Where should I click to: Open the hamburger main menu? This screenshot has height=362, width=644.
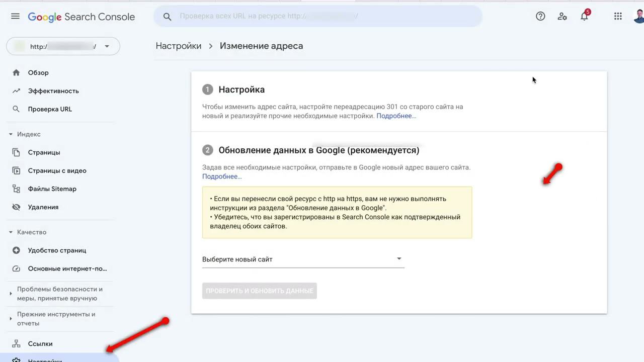[x=15, y=17]
